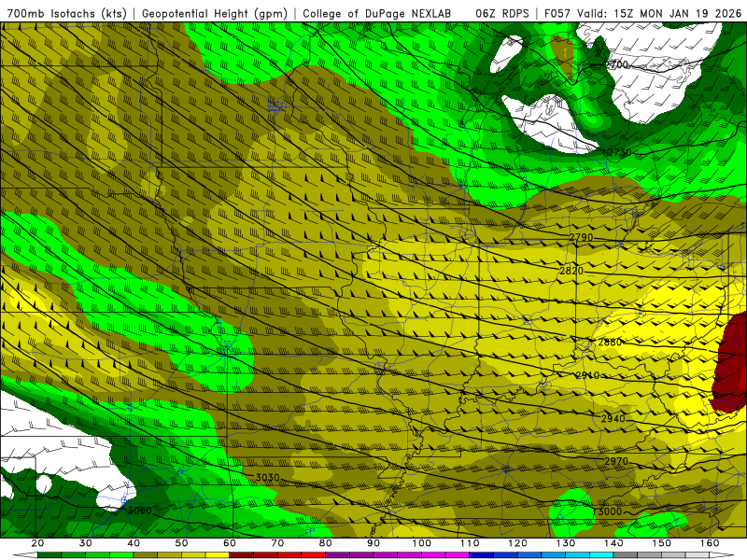Screen dimensions: 747x560
Task: Click the 'Geopotential Height (gpm)' title text
Action: coord(215,13)
